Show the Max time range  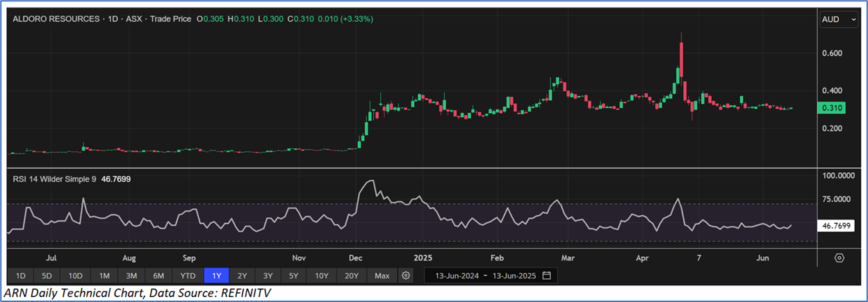click(382, 276)
